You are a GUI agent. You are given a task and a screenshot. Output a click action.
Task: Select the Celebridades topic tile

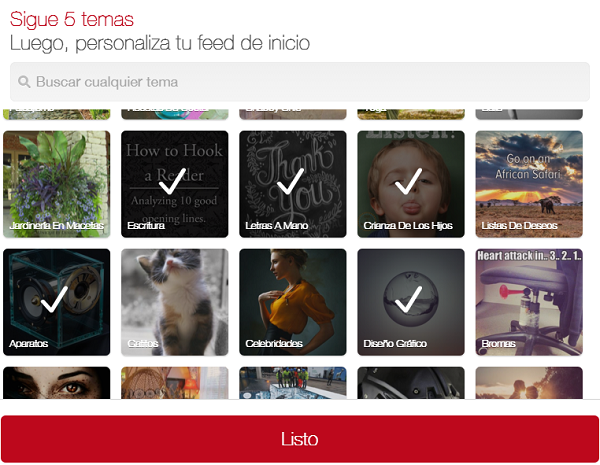[293, 302]
